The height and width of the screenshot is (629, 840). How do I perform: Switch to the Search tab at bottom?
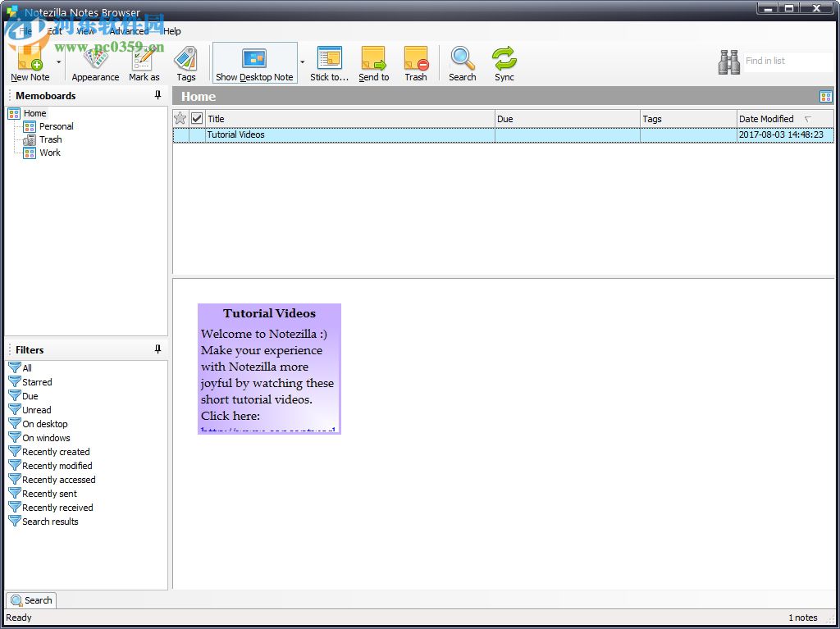(x=31, y=599)
